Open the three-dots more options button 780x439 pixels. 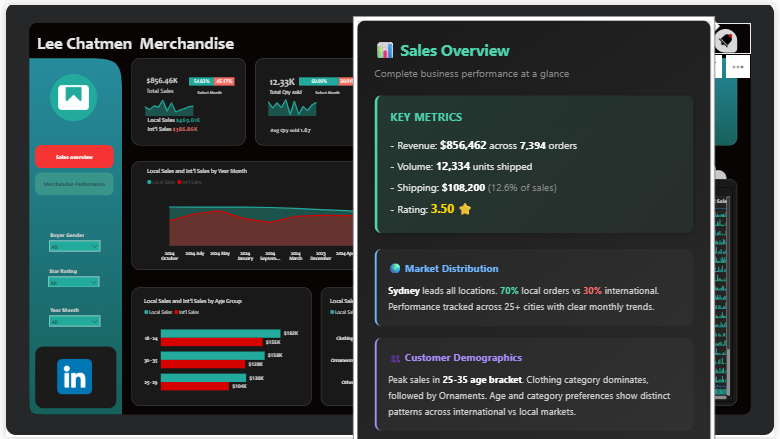(x=738, y=67)
